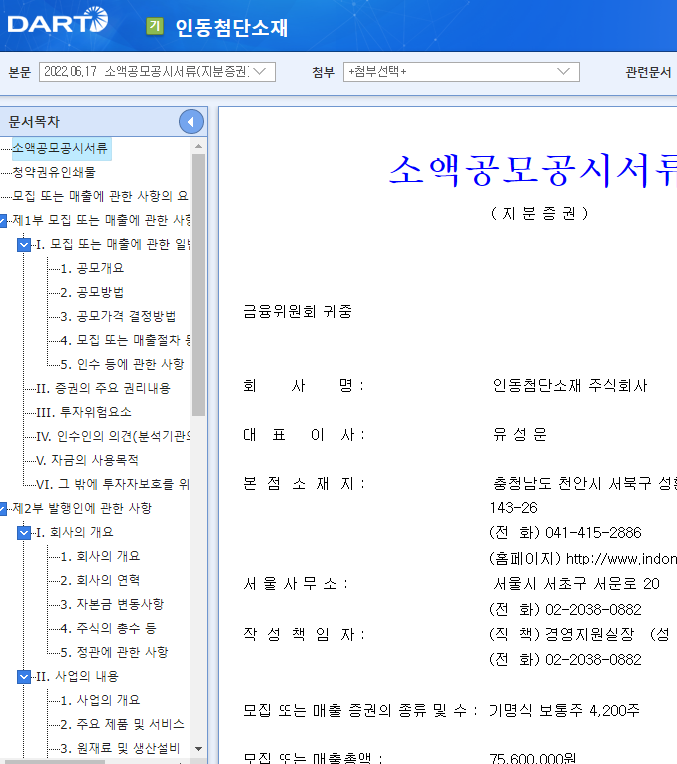Go to 2. 회사의 연혁

pyautogui.click(x=100, y=580)
